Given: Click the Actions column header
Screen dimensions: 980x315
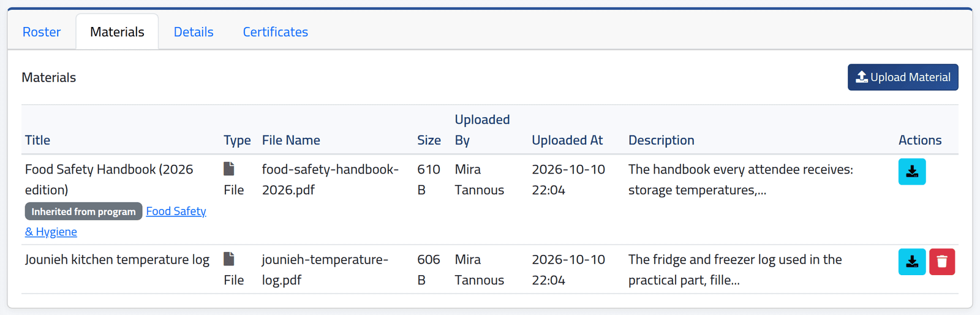Looking at the screenshot, I should click(x=920, y=140).
